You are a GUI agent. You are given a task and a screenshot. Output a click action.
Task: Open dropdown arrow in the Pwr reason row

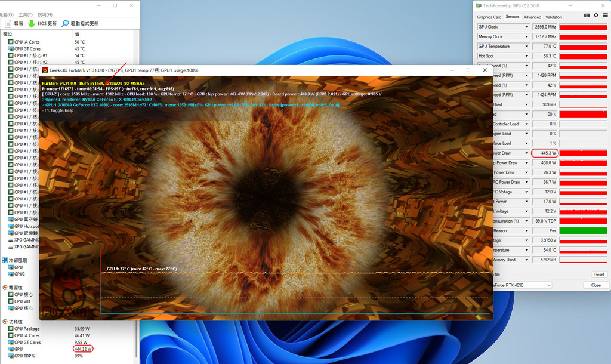click(526, 231)
